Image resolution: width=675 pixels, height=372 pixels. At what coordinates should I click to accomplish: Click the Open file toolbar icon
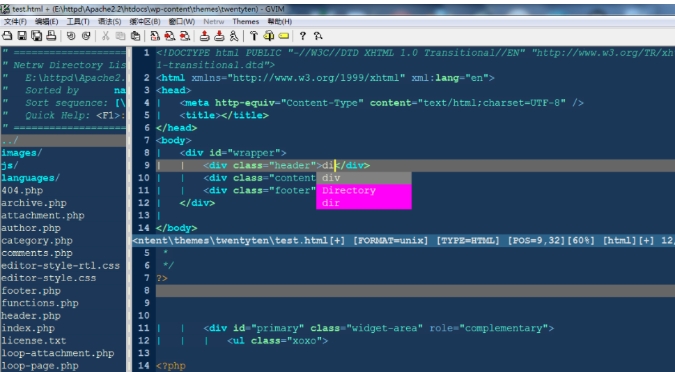pyautogui.click(x=7, y=36)
